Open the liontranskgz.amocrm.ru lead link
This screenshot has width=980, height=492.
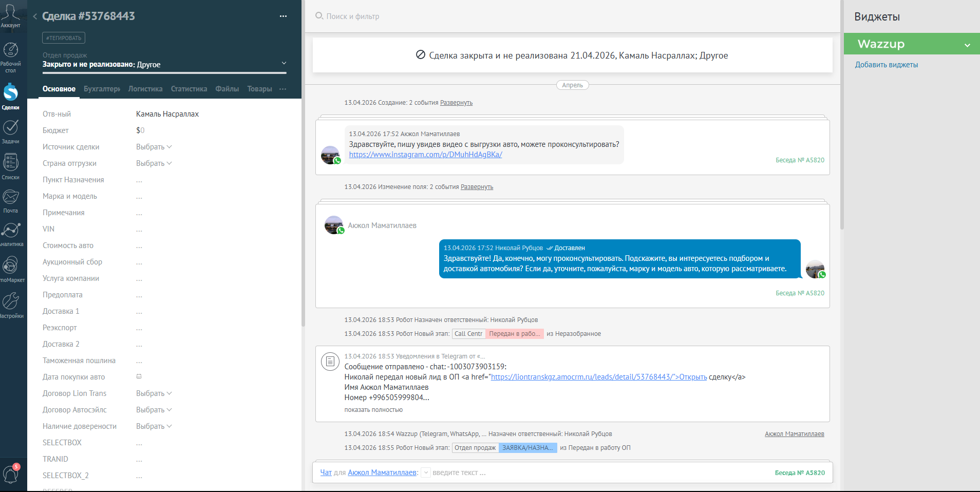coord(599,377)
